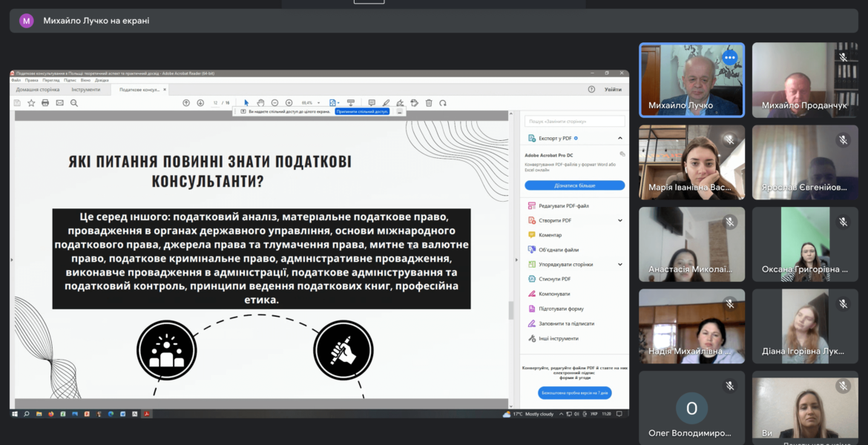
Task: Open the Правка menu
Action: (32, 80)
